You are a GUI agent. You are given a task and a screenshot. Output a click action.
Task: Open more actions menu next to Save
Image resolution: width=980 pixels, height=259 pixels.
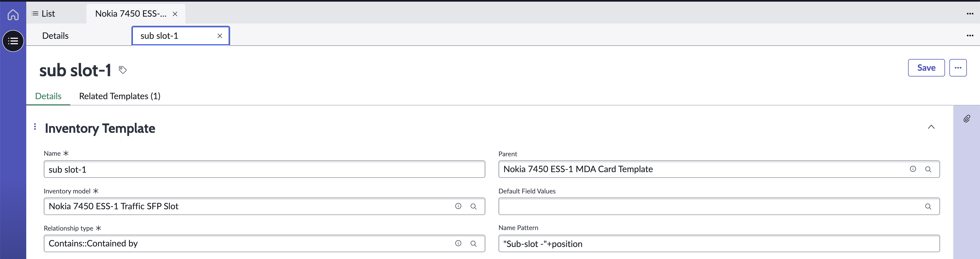tap(958, 68)
